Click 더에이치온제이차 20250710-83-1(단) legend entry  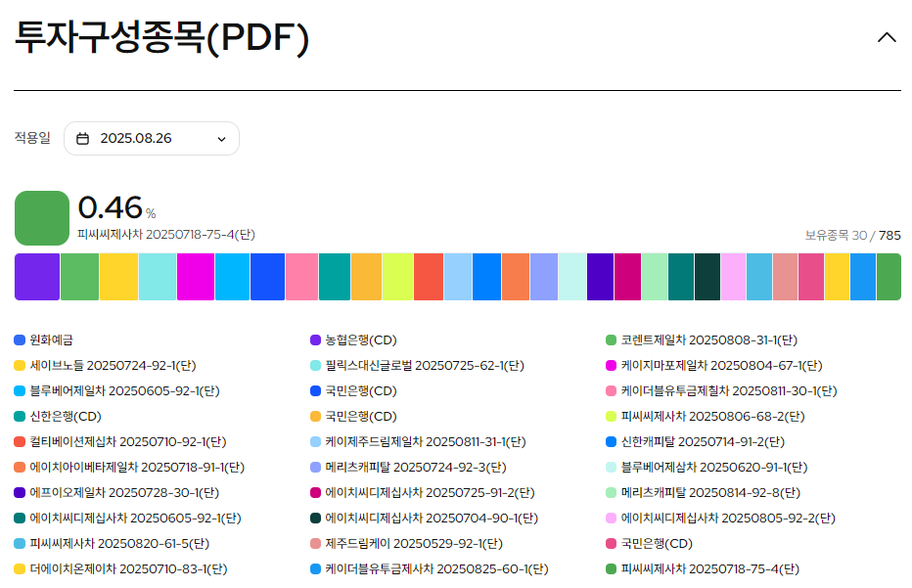[120, 568]
